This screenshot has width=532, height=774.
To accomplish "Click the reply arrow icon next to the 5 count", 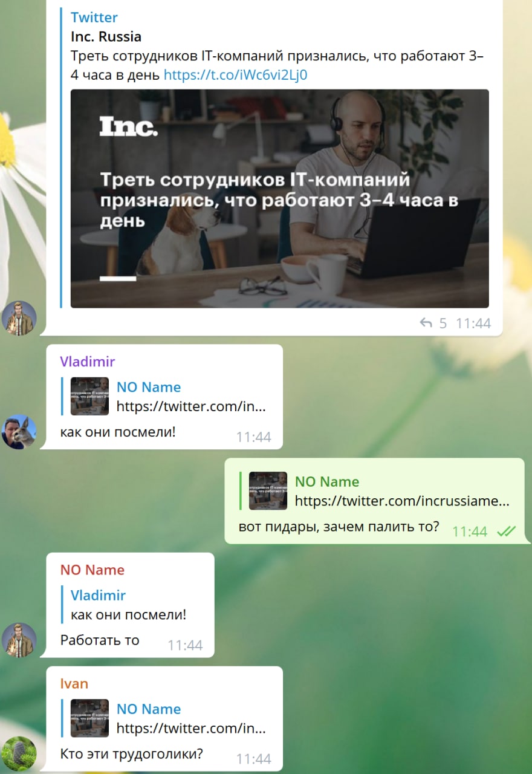I will [426, 324].
